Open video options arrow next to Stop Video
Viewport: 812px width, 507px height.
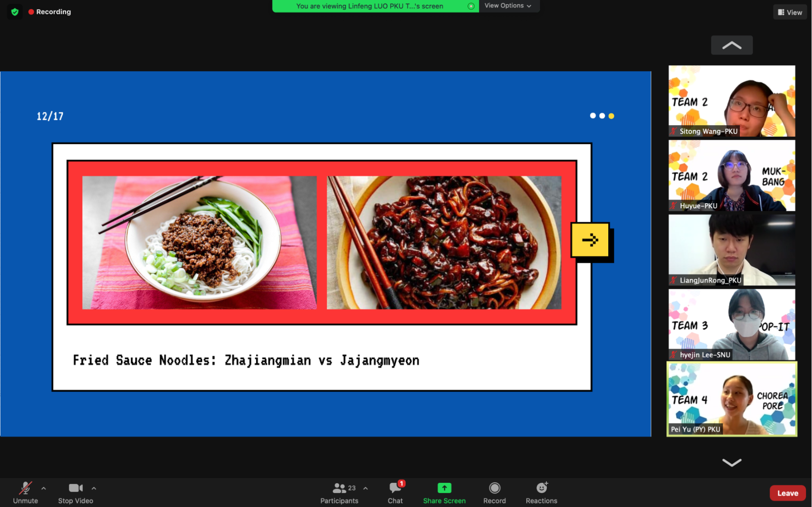click(94, 488)
